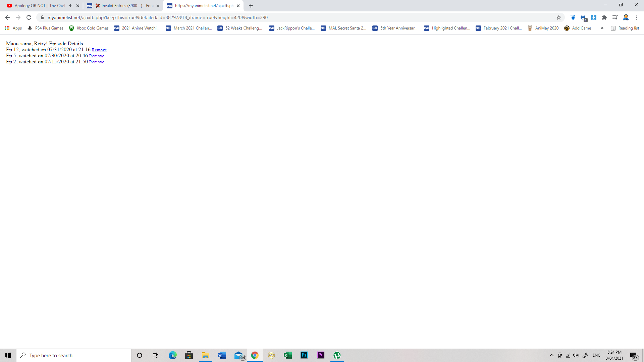Click the address bar URL
Image resolution: width=644 pixels, height=362 pixels.
pyautogui.click(x=158, y=17)
